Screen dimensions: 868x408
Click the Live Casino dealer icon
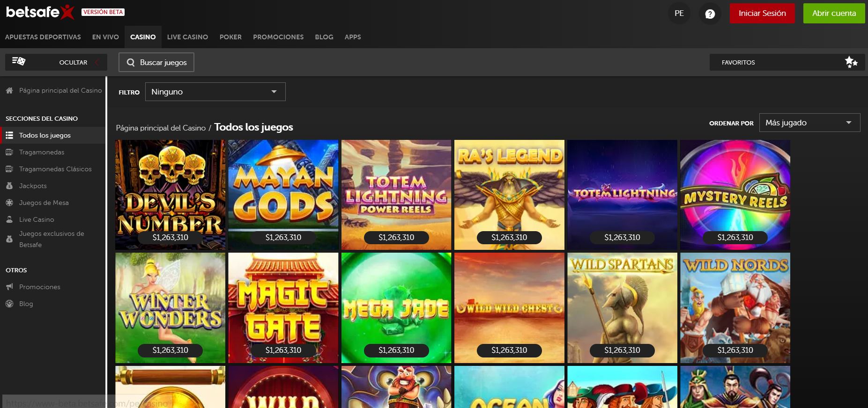coord(9,219)
